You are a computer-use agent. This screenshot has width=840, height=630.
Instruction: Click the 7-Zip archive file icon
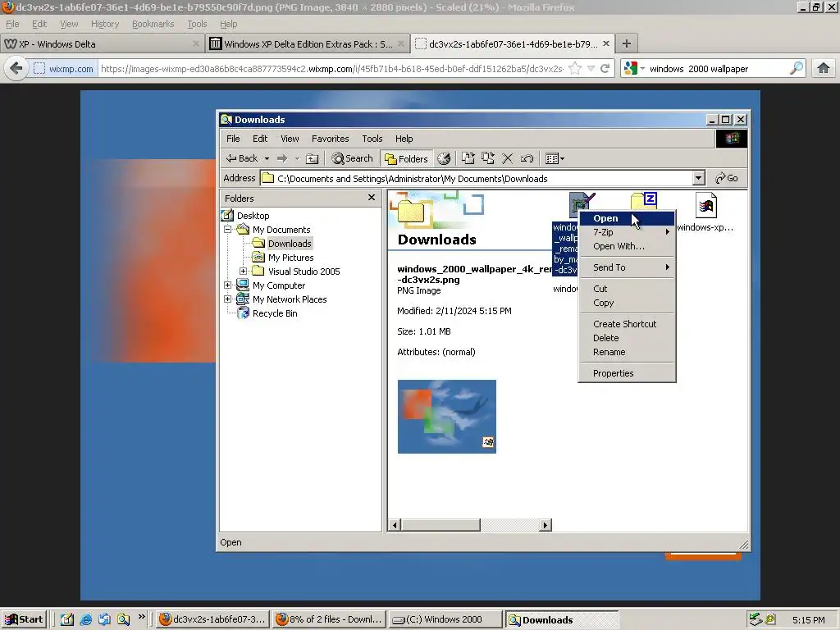(643, 201)
